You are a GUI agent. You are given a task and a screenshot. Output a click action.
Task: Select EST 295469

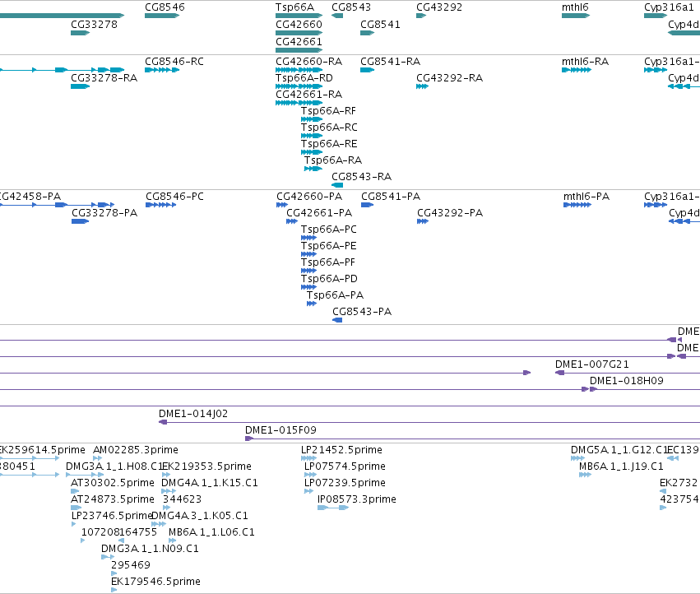tap(131, 565)
